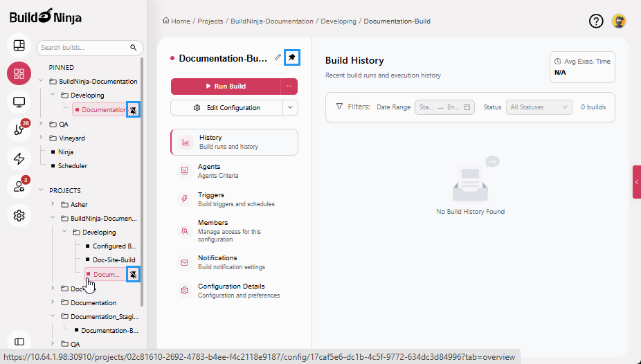Click the Avg Exec. Time card
The image size is (641, 364).
582,67
